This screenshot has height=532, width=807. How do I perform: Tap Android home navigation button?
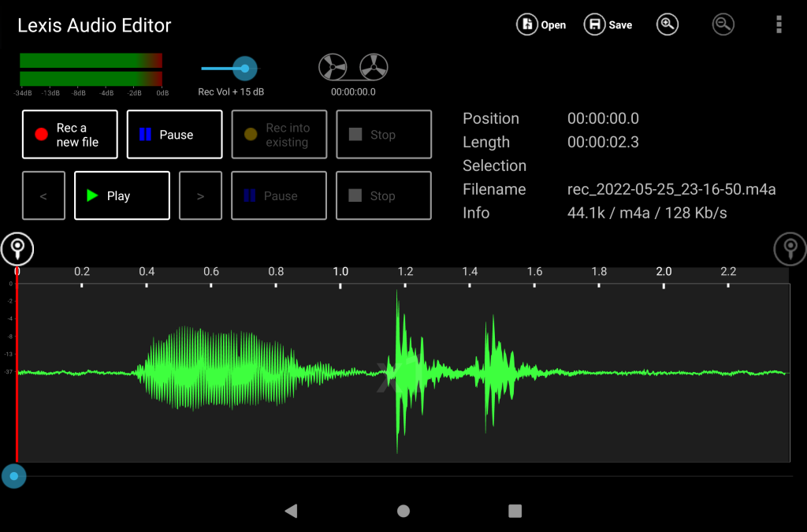pos(403,511)
